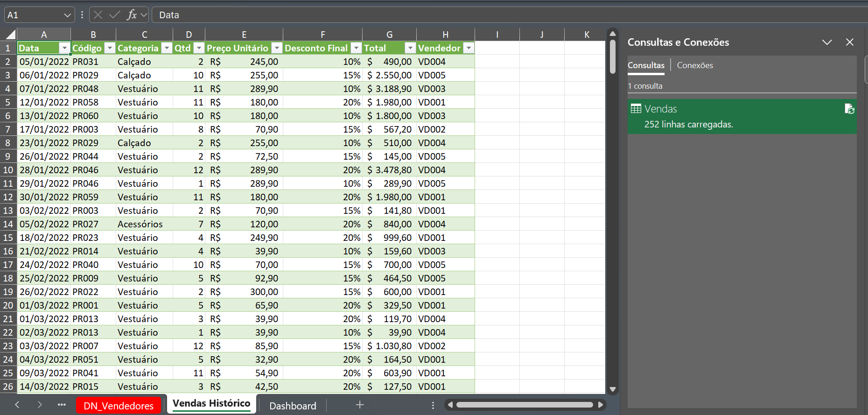Open the Vendedor column filter dropdown
The image size is (868, 415).
pyautogui.click(x=469, y=48)
